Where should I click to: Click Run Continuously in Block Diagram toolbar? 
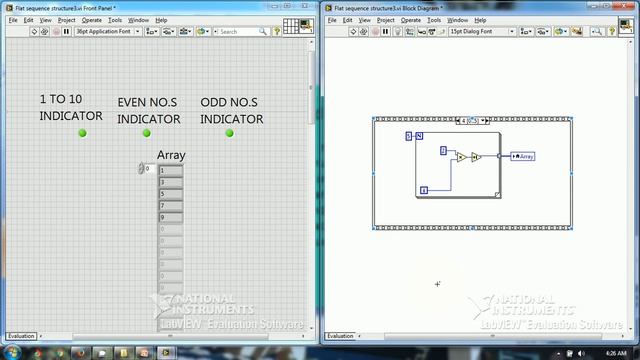point(364,31)
